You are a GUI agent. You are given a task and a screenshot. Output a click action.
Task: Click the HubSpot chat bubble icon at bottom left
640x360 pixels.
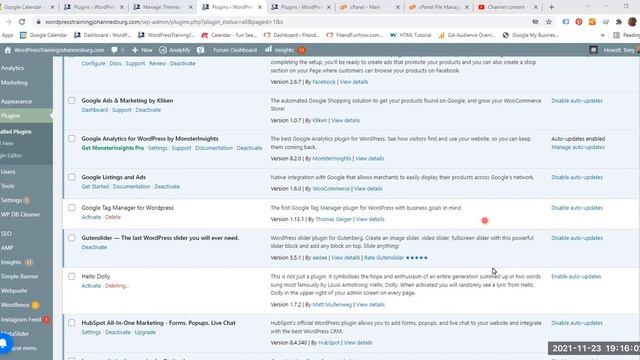click(4, 343)
